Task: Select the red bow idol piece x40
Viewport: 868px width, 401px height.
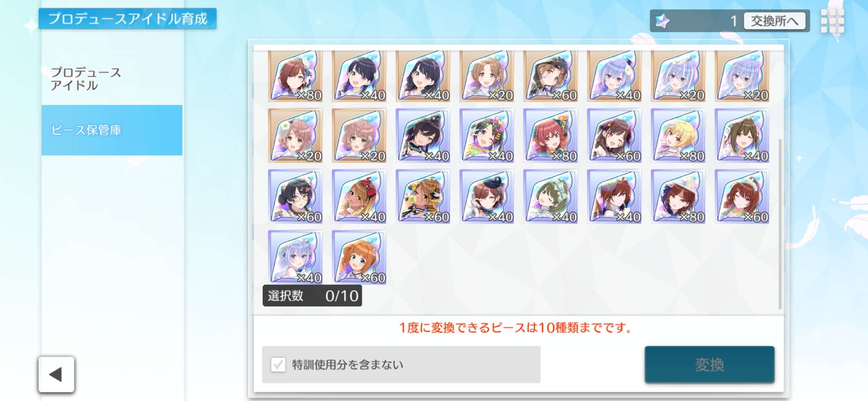Action: pyautogui.click(x=359, y=196)
